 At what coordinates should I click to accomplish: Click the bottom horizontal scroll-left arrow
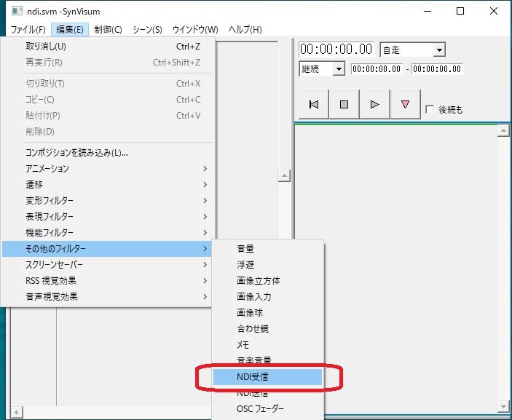(x=16, y=412)
